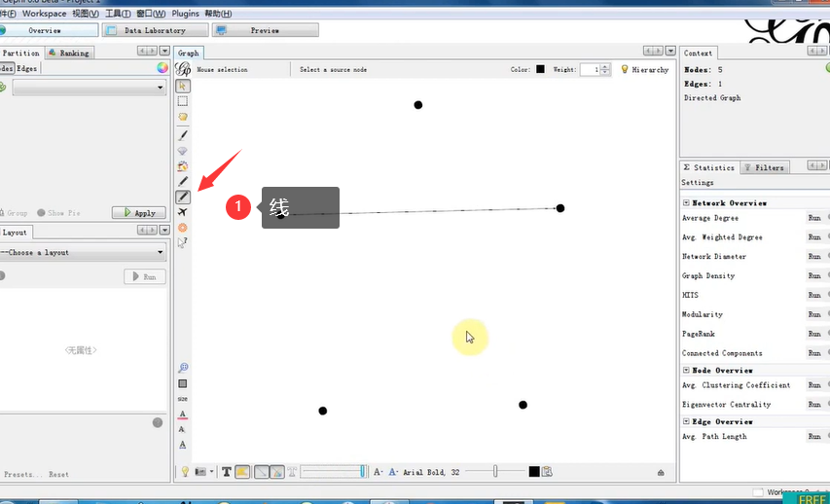This screenshot has width=830, height=504.
Task: Open the edge Color black swatch
Action: point(540,69)
